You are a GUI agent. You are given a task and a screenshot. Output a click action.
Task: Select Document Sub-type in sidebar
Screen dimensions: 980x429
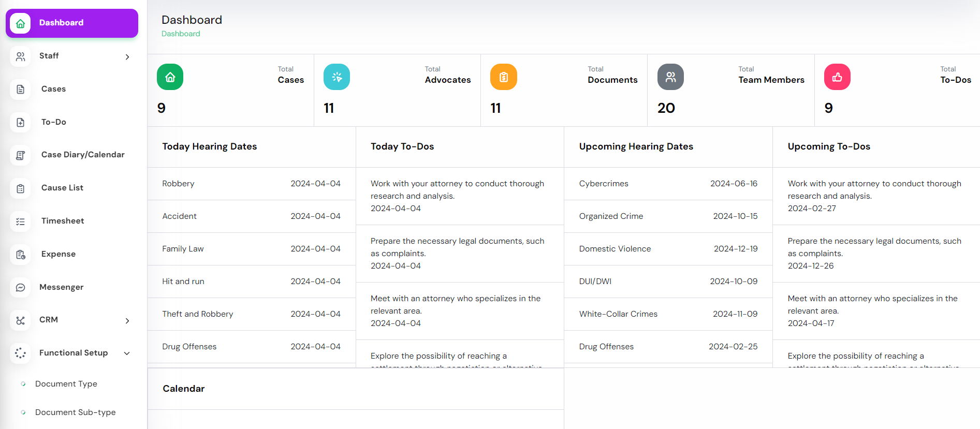[x=75, y=412]
